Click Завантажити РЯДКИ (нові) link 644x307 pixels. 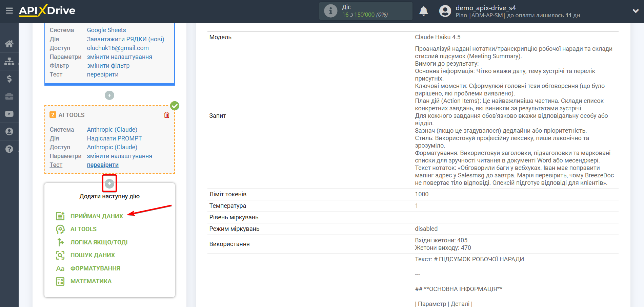coord(126,39)
